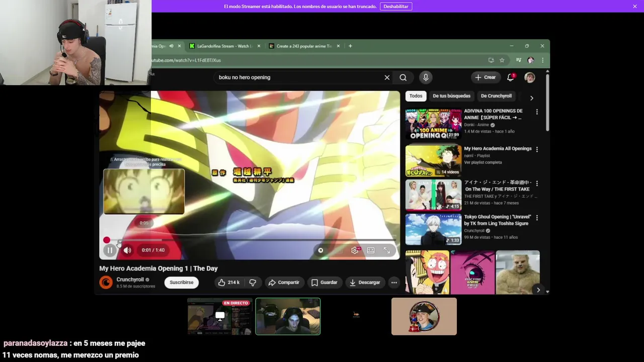Open THE FIRST TAKE video thumbnail
The height and width of the screenshot is (362, 644).
(433, 195)
